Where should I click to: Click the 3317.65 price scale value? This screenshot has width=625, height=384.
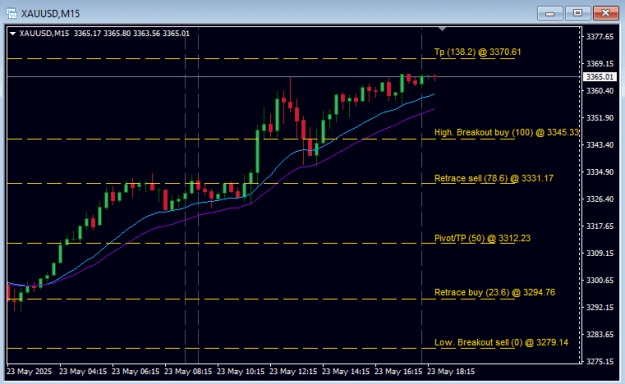[599, 226]
